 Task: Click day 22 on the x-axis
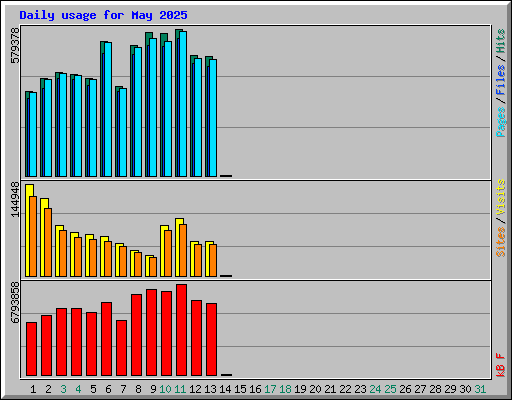[x=345, y=389]
